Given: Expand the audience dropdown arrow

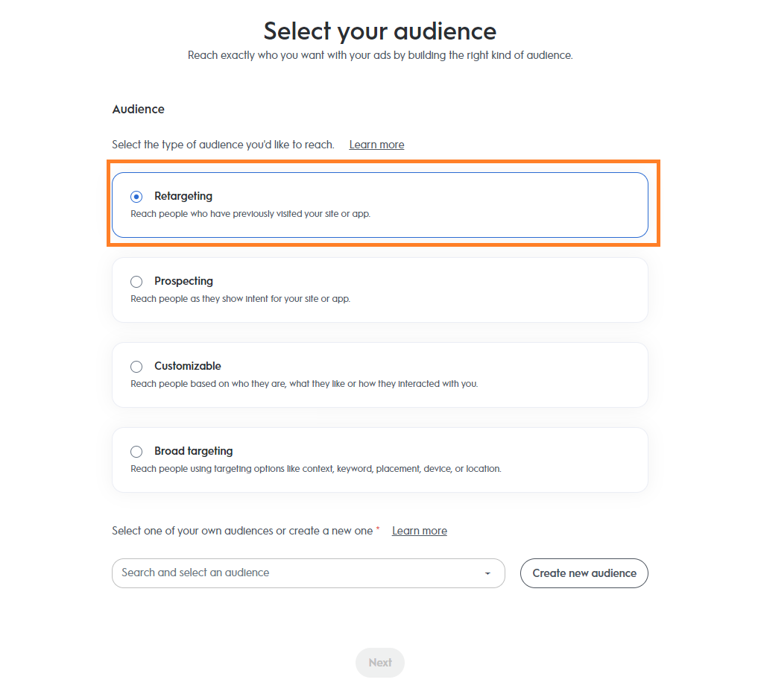Looking at the screenshot, I should (487, 573).
